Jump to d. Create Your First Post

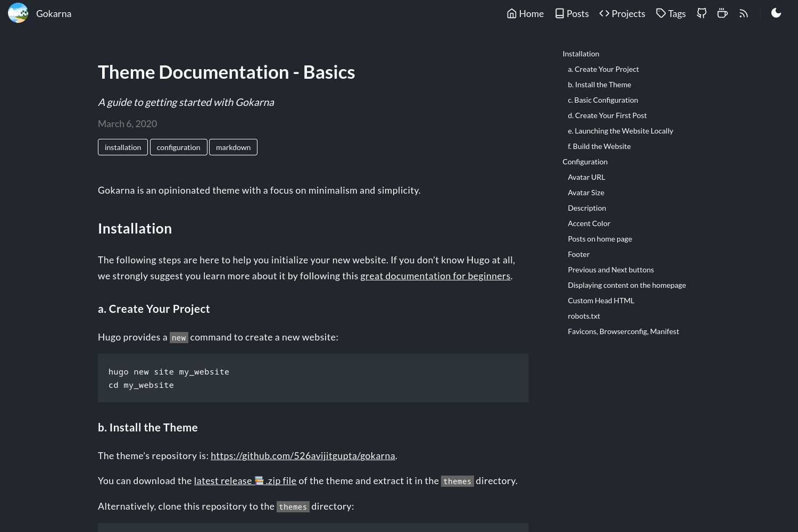(607, 115)
